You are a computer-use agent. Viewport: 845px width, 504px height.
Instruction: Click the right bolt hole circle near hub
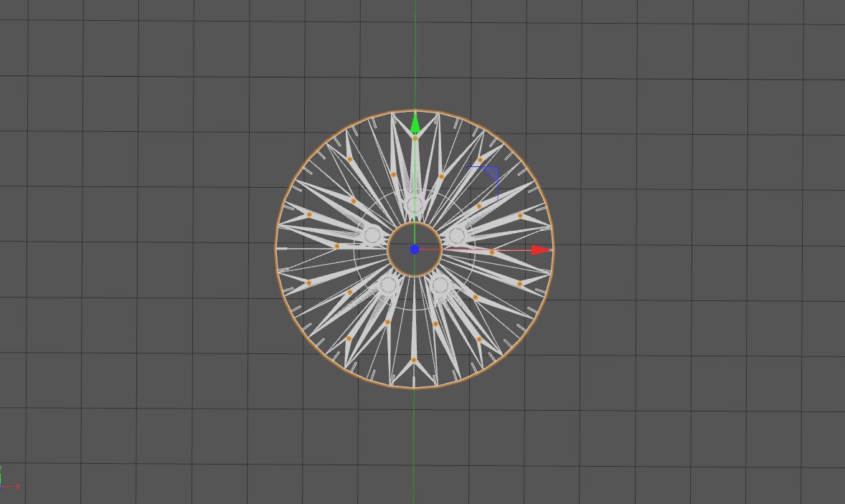click(x=457, y=235)
